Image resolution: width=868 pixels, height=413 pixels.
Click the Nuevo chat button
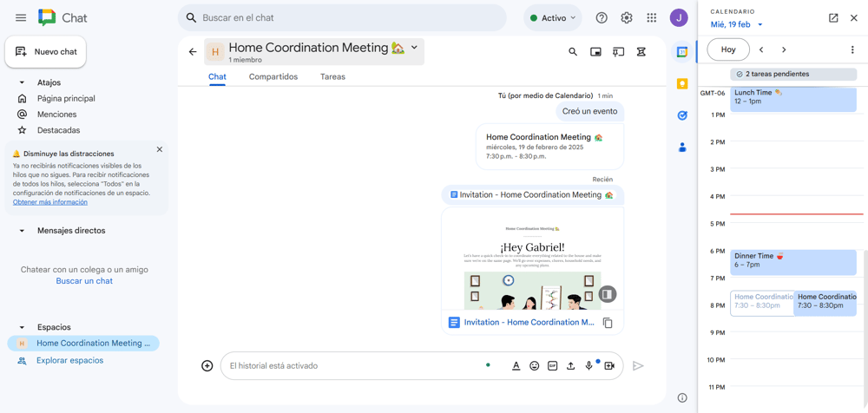coord(46,51)
